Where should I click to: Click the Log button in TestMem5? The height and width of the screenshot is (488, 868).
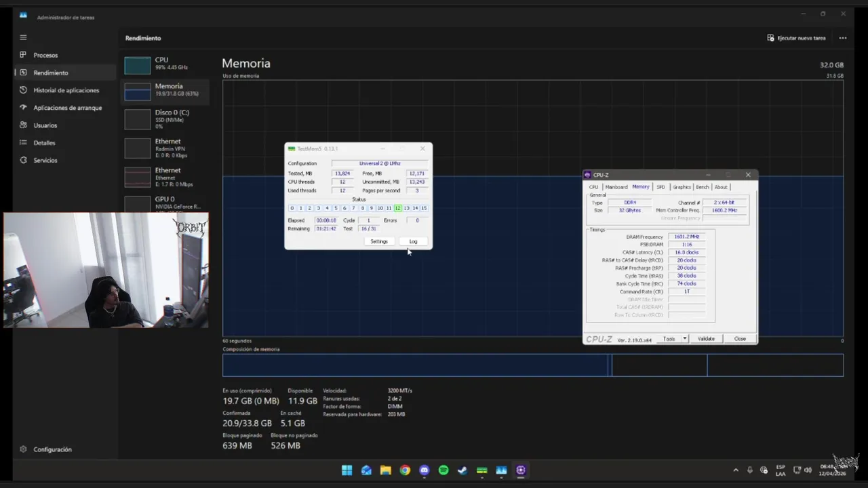[x=413, y=241]
